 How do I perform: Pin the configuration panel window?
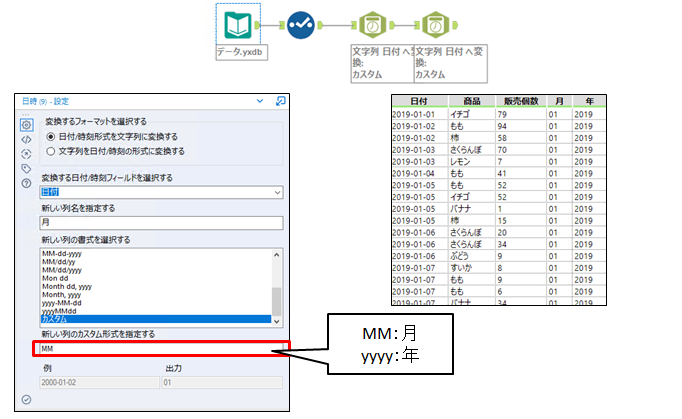click(x=281, y=101)
